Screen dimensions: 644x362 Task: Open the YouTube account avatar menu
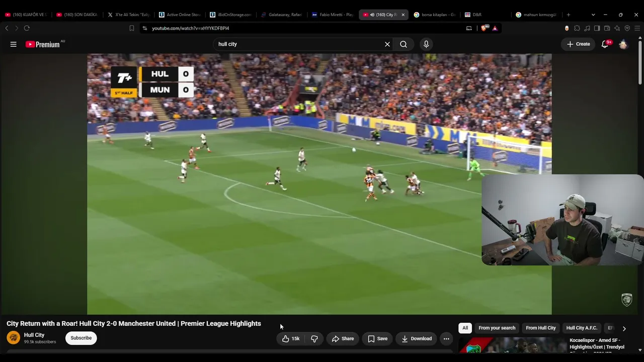coord(623,44)
